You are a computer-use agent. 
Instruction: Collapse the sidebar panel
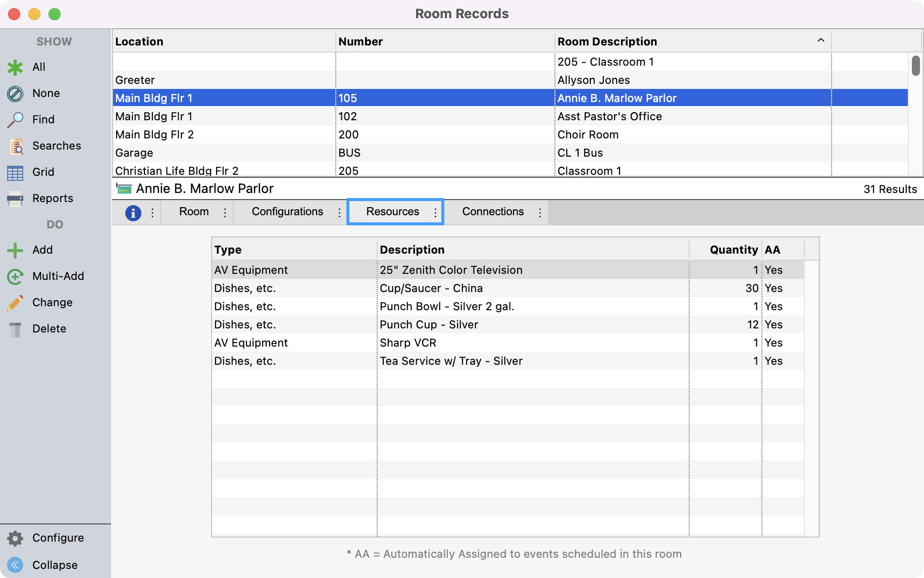(16, 565)
